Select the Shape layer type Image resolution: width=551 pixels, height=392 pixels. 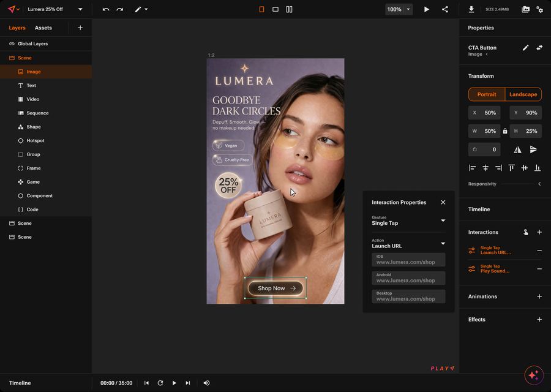tap(46, 127)
